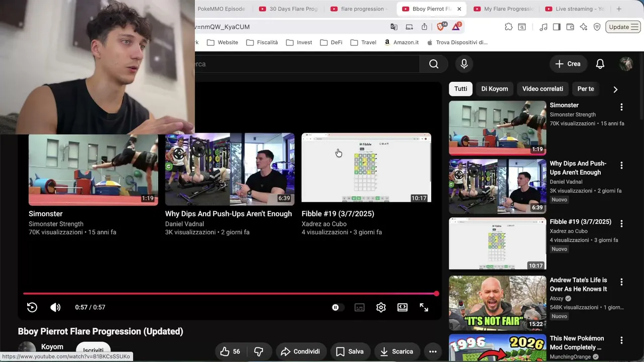The image size is (644, 362).
Task: Open the Amazon.it bookmark
Action: coord(401,42)
